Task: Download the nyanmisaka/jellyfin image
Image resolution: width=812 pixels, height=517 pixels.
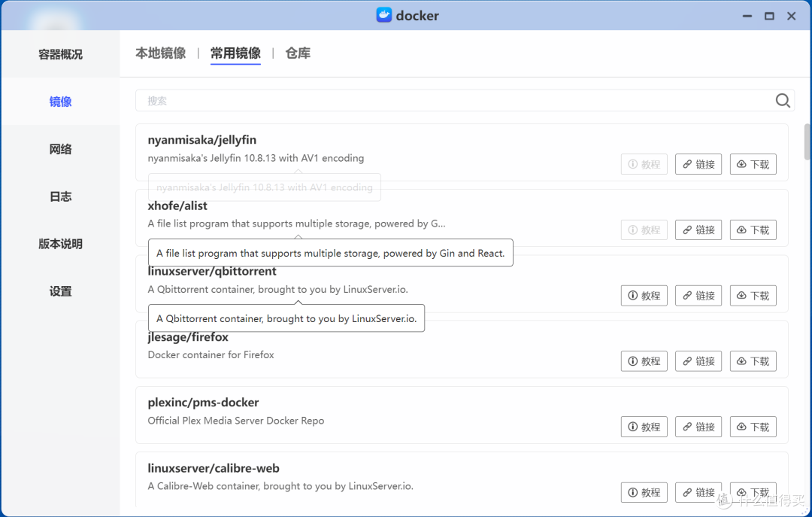Action: [753, 164]
